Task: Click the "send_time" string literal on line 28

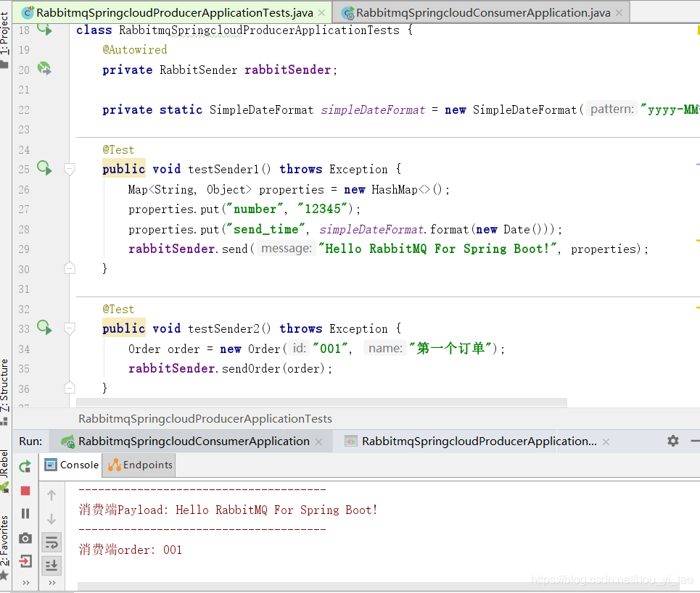Action: tap(266, 229)
